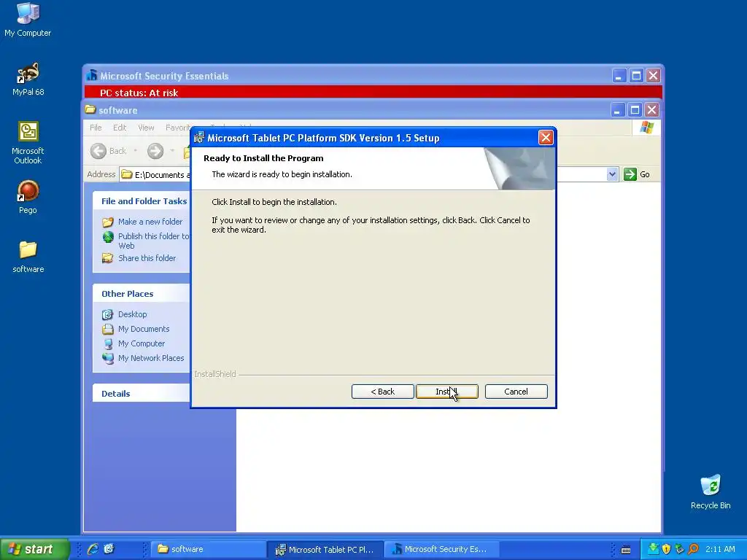747x560 pixels.
Task: Click the Go button next to address bar
Action: coord(637,174)
